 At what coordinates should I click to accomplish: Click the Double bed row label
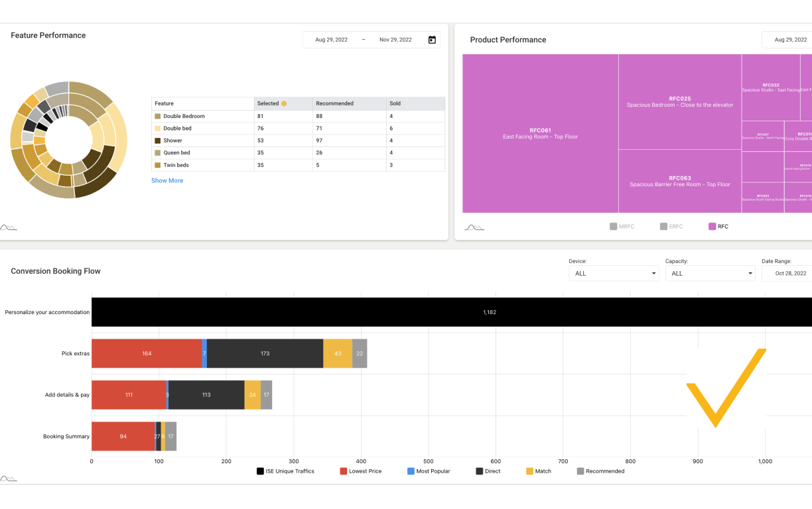177,129
